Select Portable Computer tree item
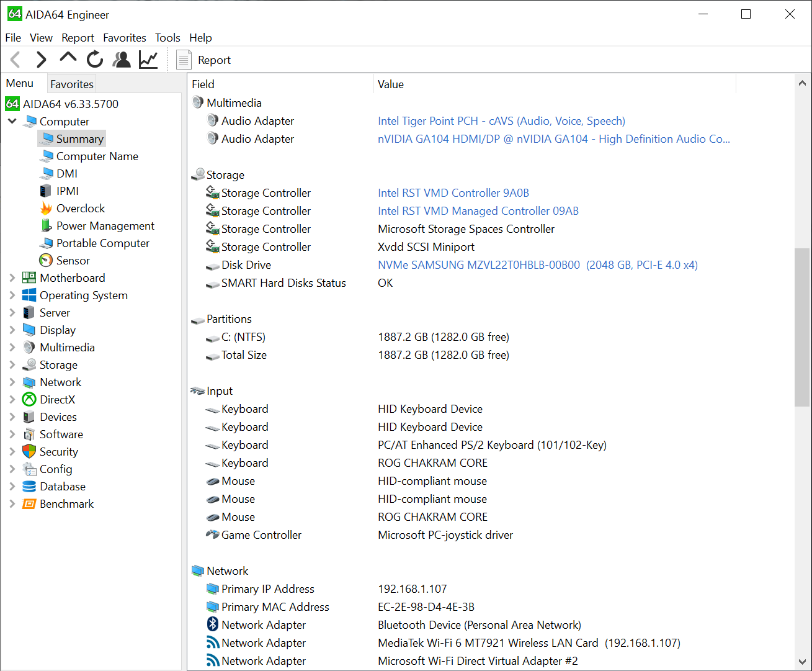Image resolution: width=812 pixels, height=671 pixels. [x=103, y=243]
